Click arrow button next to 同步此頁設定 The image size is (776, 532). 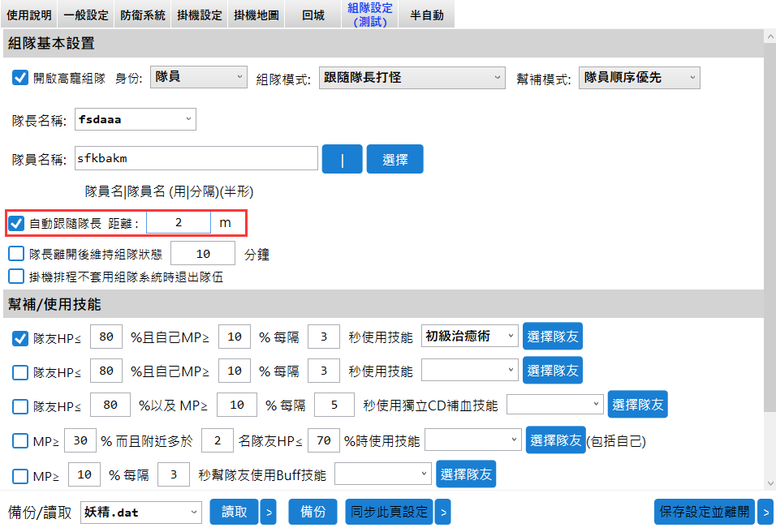coord(442,512)
